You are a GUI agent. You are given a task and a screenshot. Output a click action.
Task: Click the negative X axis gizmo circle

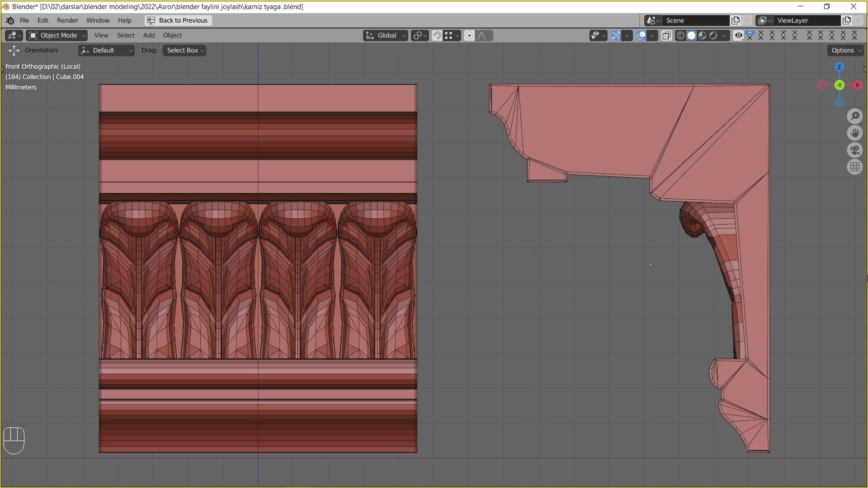click(821, 85)
